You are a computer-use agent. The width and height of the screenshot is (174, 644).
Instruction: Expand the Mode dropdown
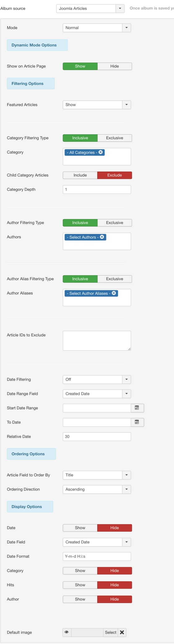[x=97, y=28]
